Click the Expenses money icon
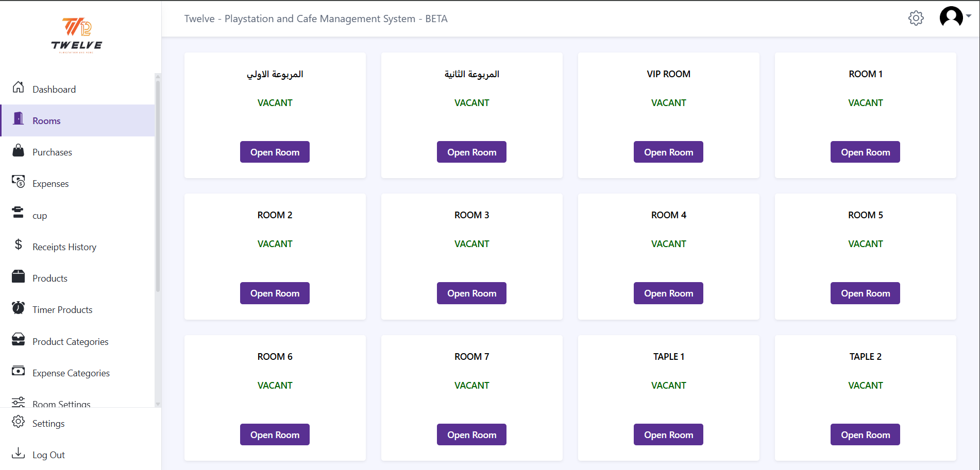Viewport: 980px width, 470px height. pos(18,182)
